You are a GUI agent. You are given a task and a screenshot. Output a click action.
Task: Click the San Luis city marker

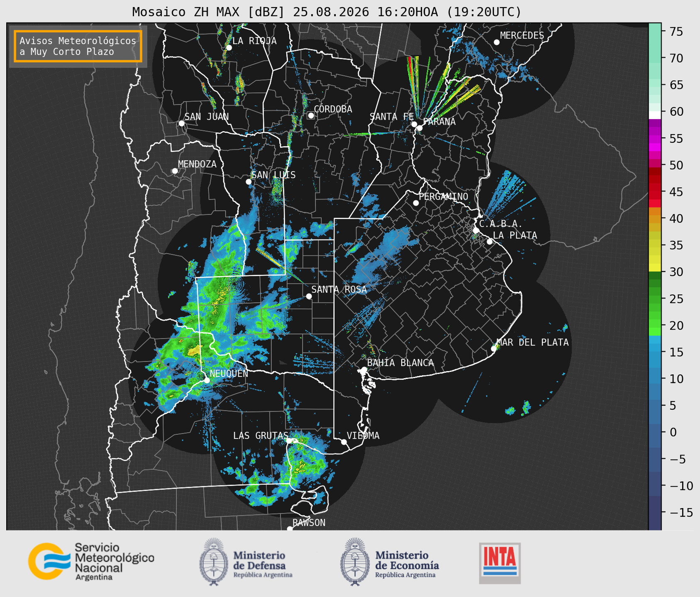249,182
